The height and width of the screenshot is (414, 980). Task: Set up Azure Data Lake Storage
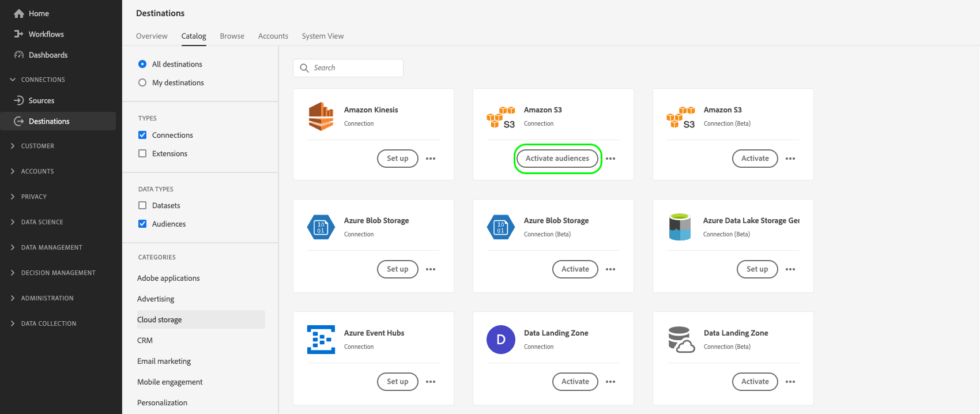757,269
